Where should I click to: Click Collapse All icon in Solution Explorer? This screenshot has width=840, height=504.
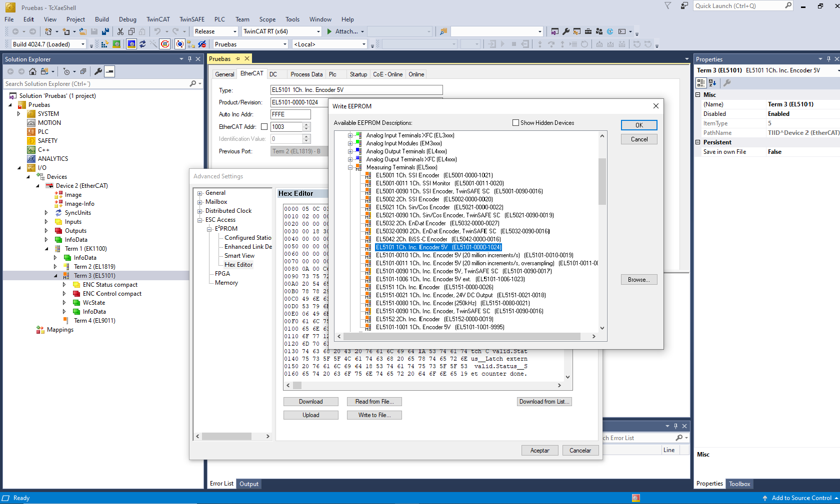83,71
